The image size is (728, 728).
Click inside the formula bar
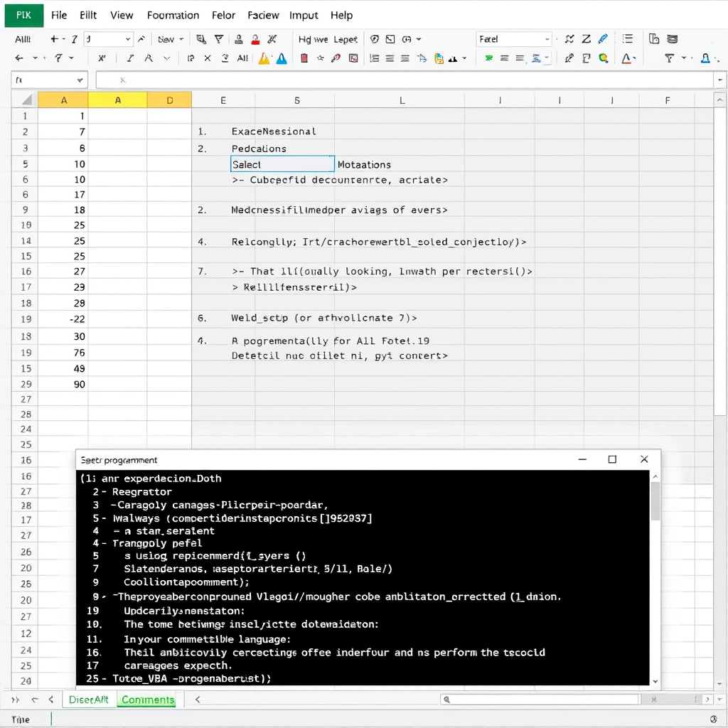pos(405,80)
